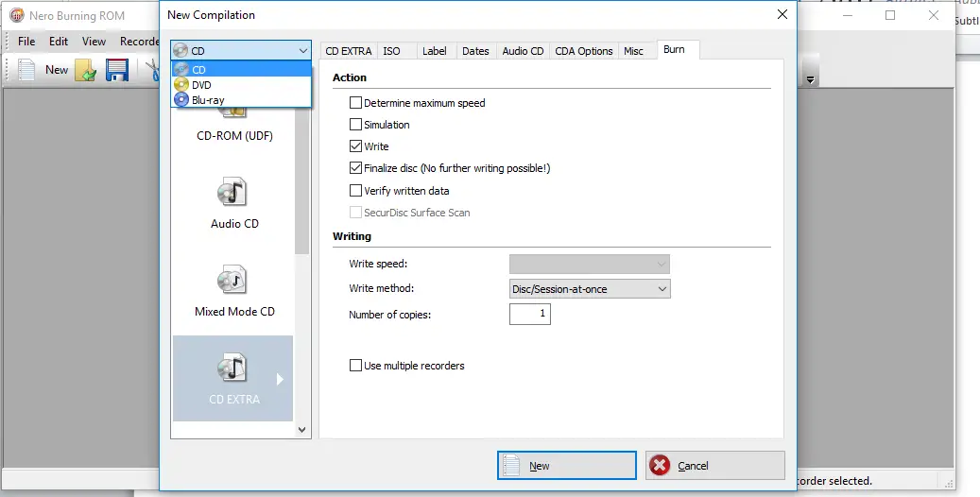Switch to the Audio CD tab
The image size is (980, 497).
(x=524, y=51)
